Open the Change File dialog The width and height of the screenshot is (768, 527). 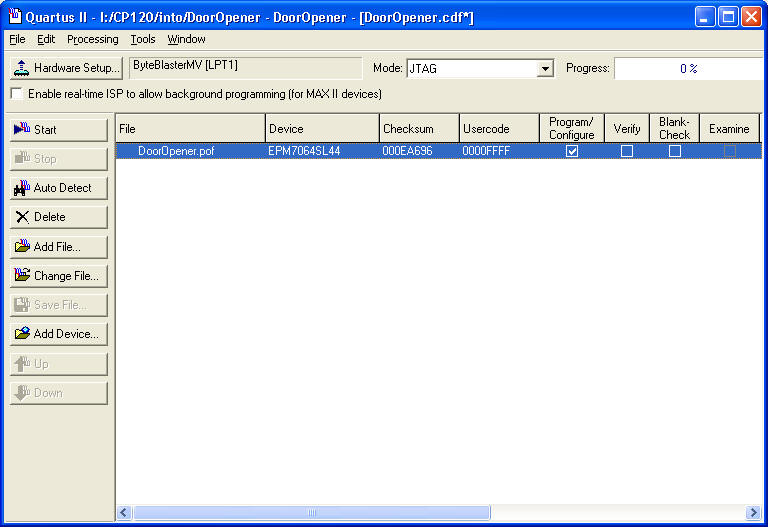tap(58, 276)
